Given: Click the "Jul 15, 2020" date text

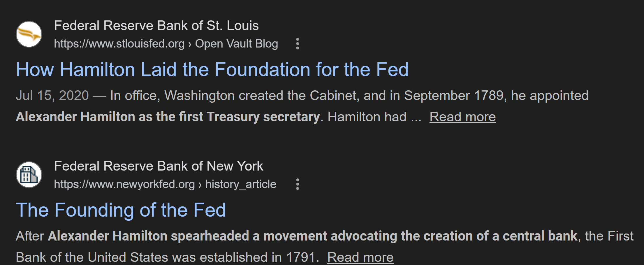Looking at the screenshot, I should click(52, 96).
